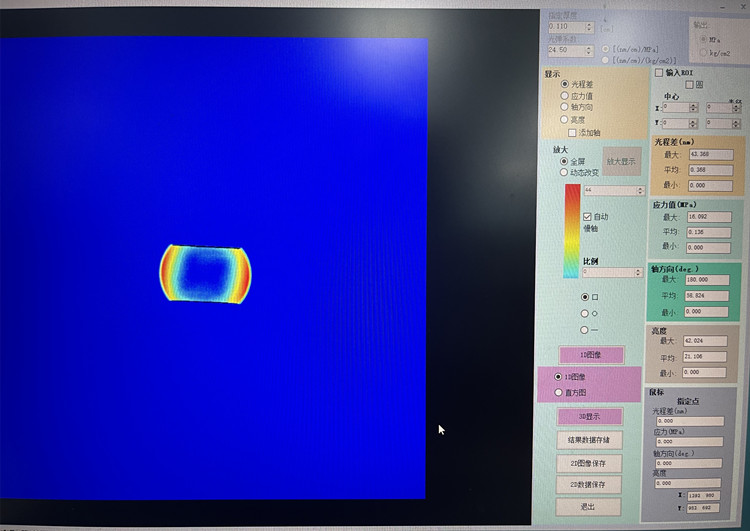
Task: Select the 应力值 display radio button
Action: (565, 96)
